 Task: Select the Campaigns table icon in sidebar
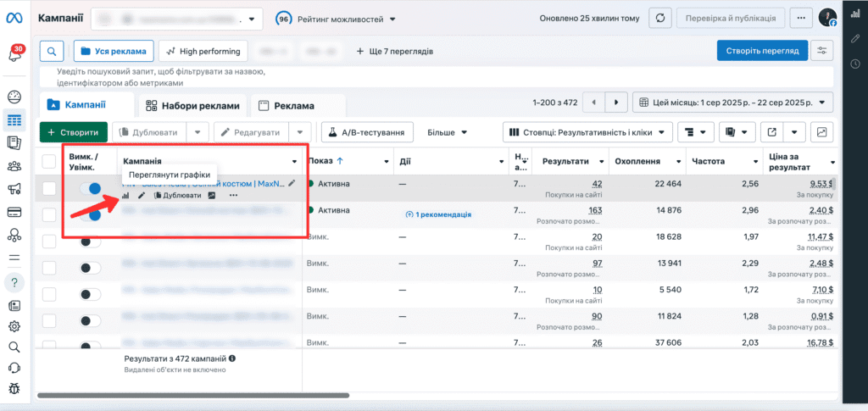tap(14, 120)
